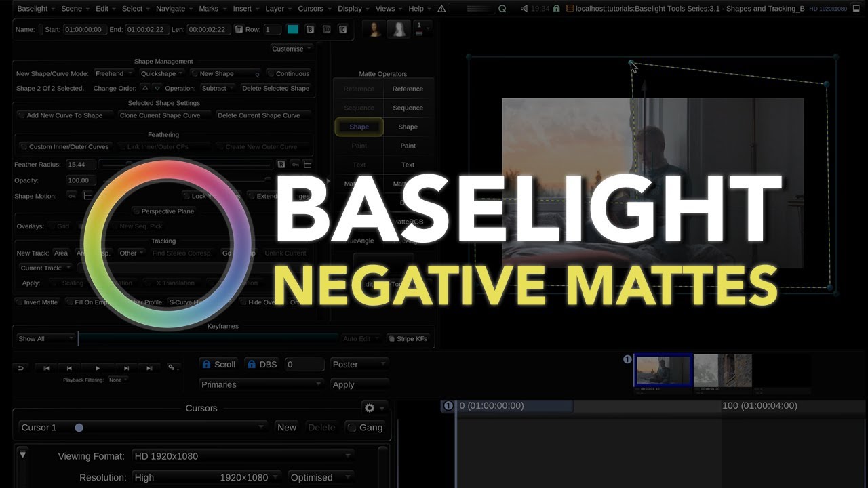Click the 3D icon in the strip info bar
This screenshot has height=488, width=868.
(326, 30)
